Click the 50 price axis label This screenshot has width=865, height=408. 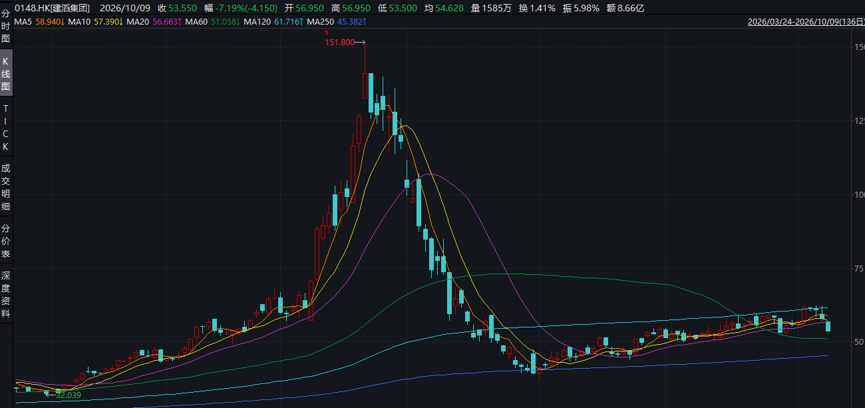click(858, 342)
